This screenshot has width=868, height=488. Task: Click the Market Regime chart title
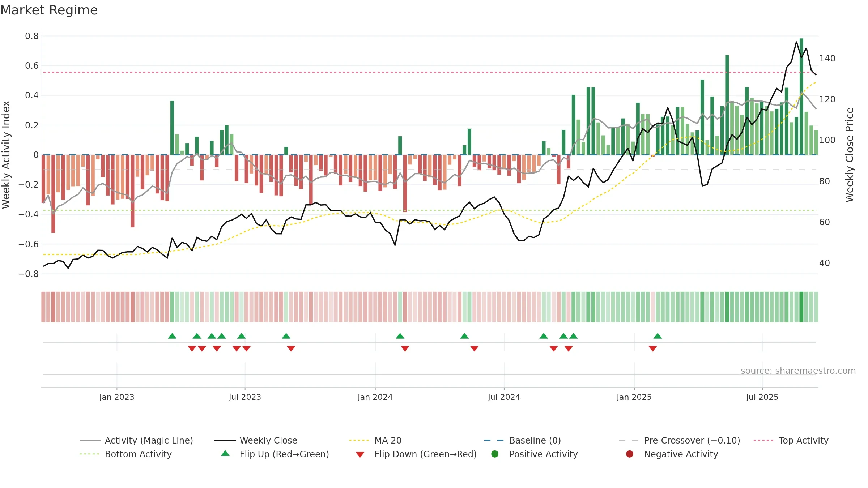click(x=49, y=10)
